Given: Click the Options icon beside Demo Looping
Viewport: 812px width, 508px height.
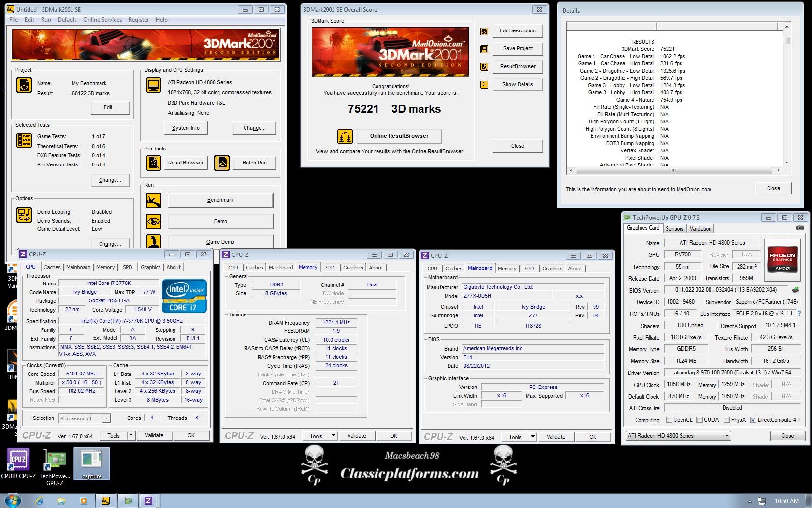Looking at the screenshot, I should pos(24,215).
